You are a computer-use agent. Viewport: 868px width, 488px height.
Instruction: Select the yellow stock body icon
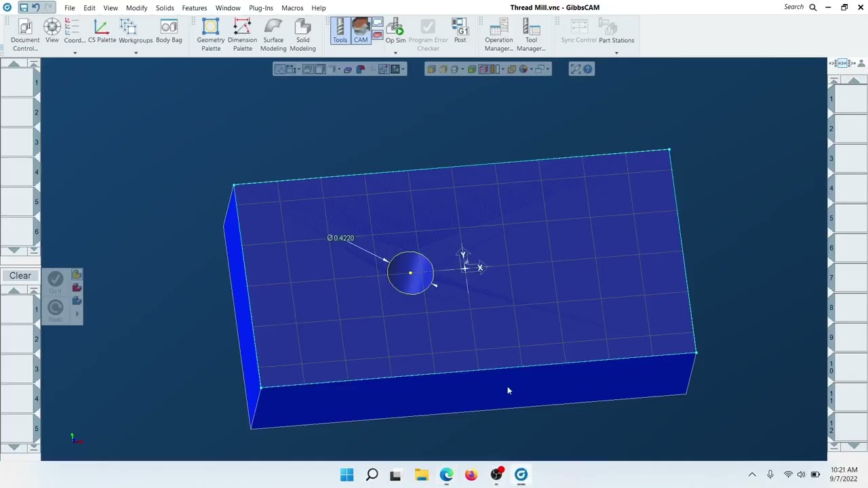point(77,275)
